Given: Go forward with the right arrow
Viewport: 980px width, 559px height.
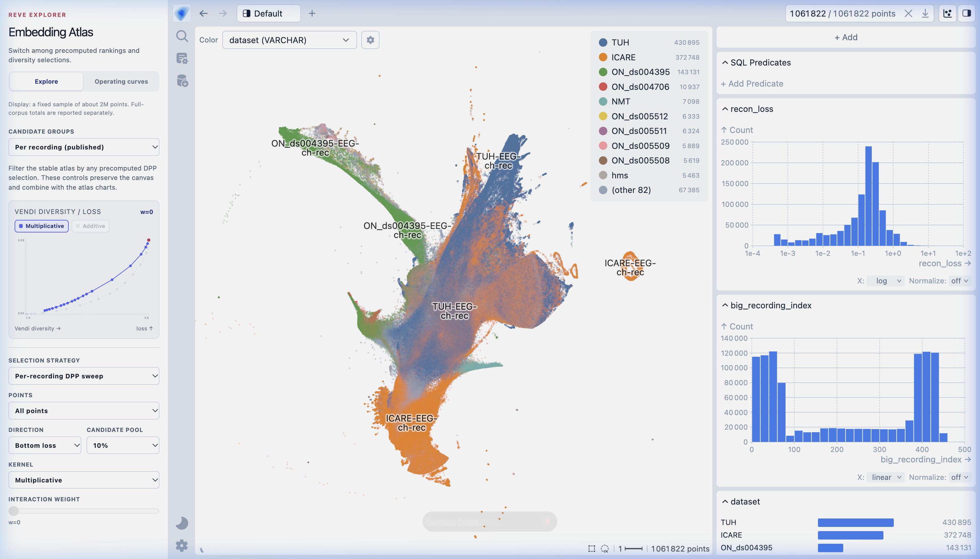Looking at the screenshot, I should pyautogui.click(x=223, y=13).
